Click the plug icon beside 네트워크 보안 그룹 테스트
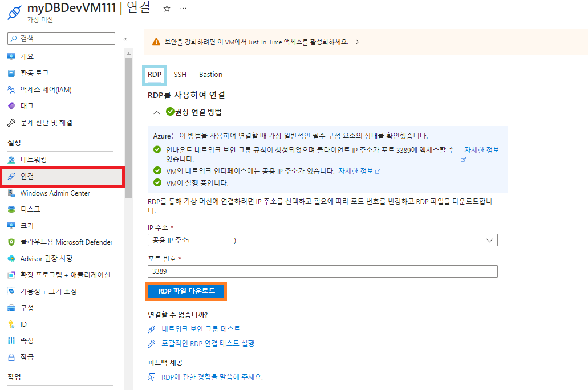The width and height of the screenshot is (588, 390). pos(152,329)
